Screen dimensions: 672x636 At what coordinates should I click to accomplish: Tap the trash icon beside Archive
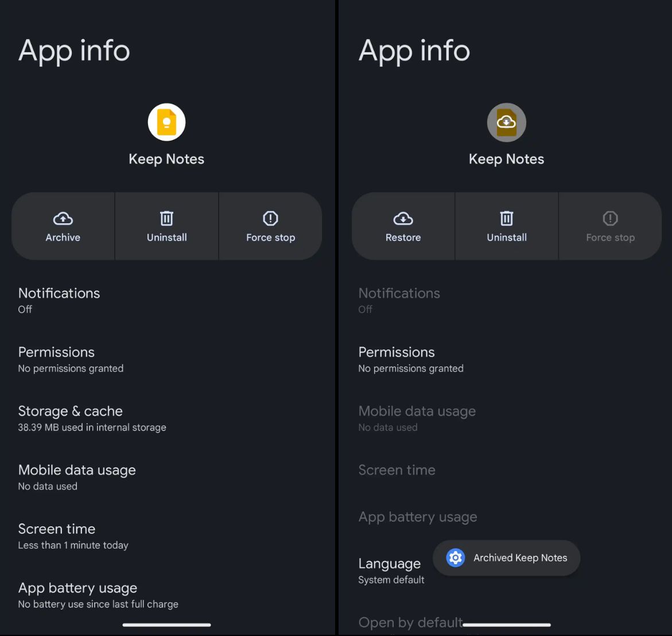[x=166, y=219]
